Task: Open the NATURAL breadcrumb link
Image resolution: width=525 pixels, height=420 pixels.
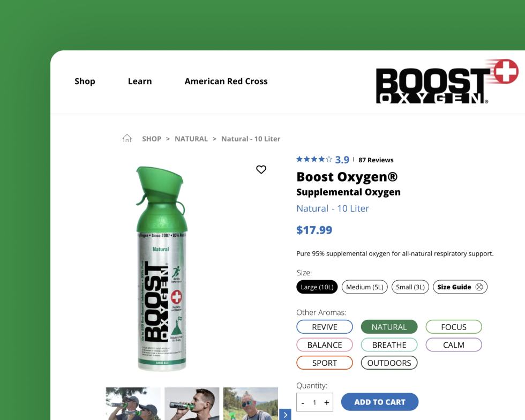Action: pyautogui.click(x=191, y=139)
